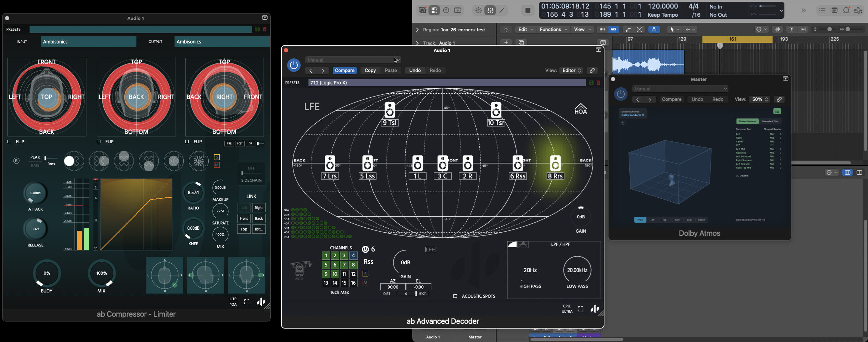The image size is (868, 342).
Task: Open the Master window Manual preset dropdown
Action: tap(680, 89)
